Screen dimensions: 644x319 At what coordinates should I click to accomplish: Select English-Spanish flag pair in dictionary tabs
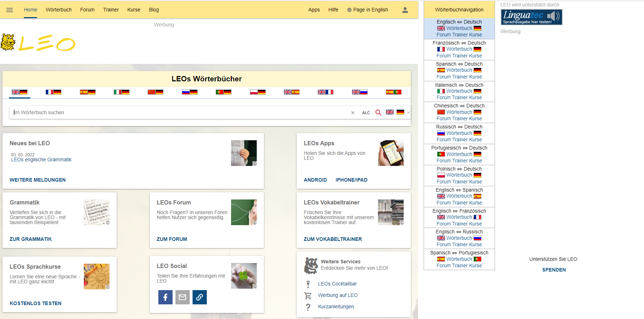pos(292,92)
